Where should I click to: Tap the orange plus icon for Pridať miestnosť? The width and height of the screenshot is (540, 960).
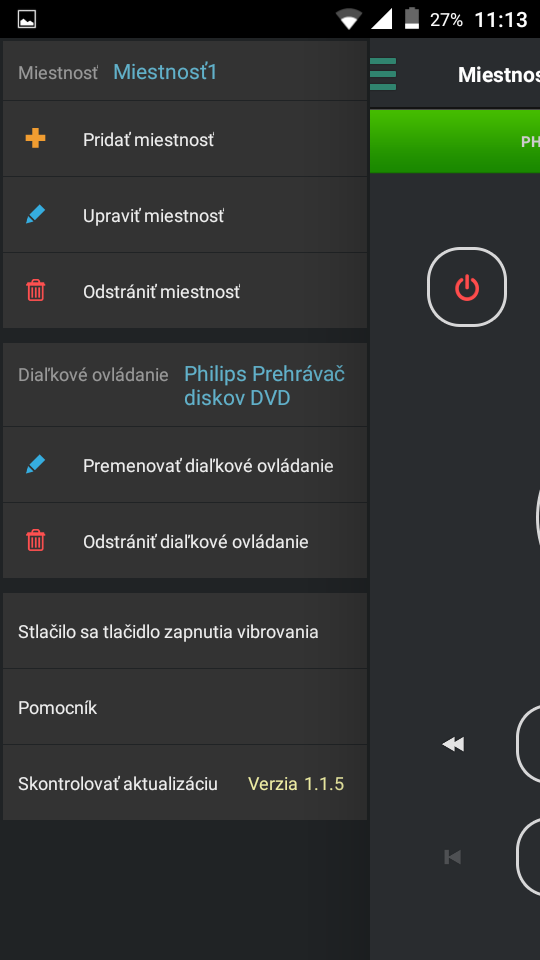pos(36,139)
